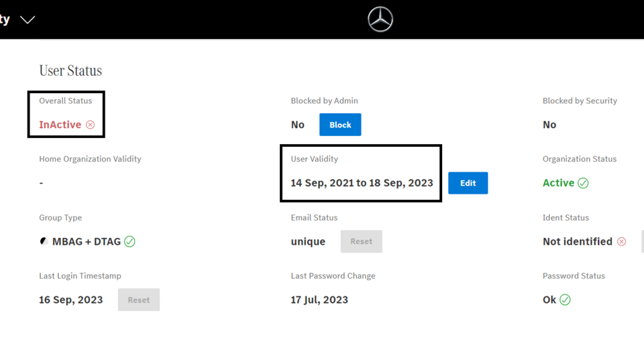Click the Blocked by Security No value
Viewport: 644px width, 362px height.
[549, 125]
